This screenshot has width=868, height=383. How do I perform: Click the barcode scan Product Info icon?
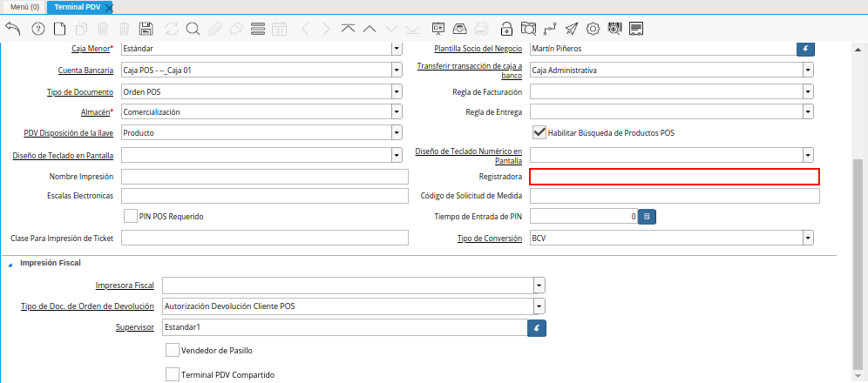tap(615, 29)
